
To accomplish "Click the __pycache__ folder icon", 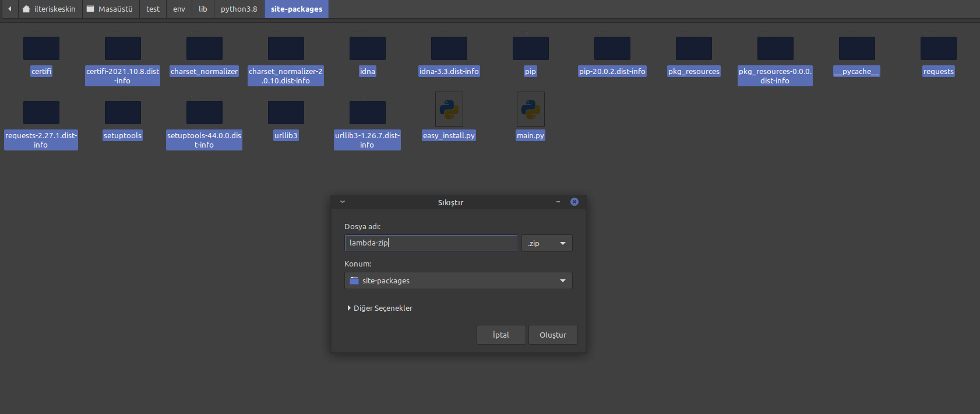I will (x=856, y=48).
